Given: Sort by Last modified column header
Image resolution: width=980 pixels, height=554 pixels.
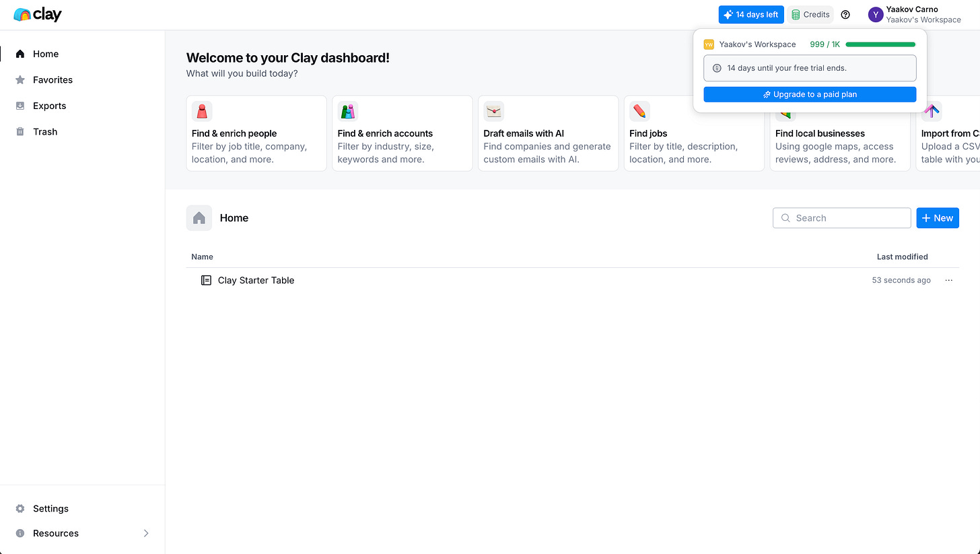Looking at the screenshot, I should pos(902,256).
